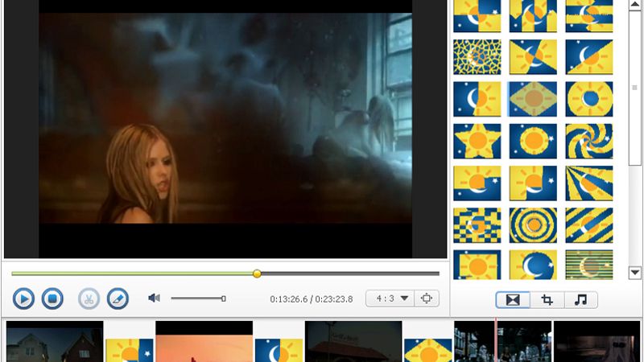
Task: Stop the video with the Stop button
Action: point(52,298)
